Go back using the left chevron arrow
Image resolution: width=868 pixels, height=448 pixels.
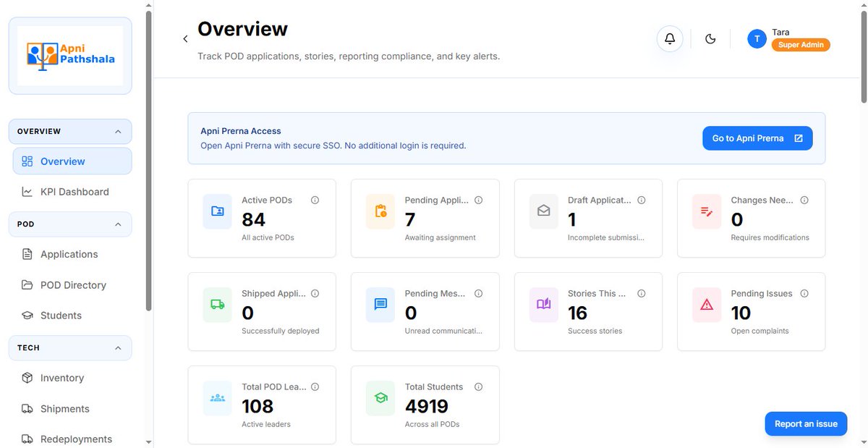click(185, 39)
